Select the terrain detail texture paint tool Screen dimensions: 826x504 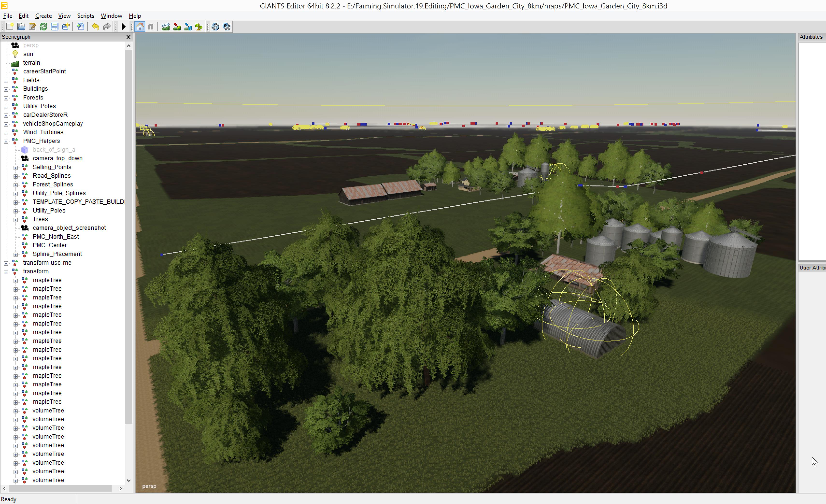[x=177, y=27]
